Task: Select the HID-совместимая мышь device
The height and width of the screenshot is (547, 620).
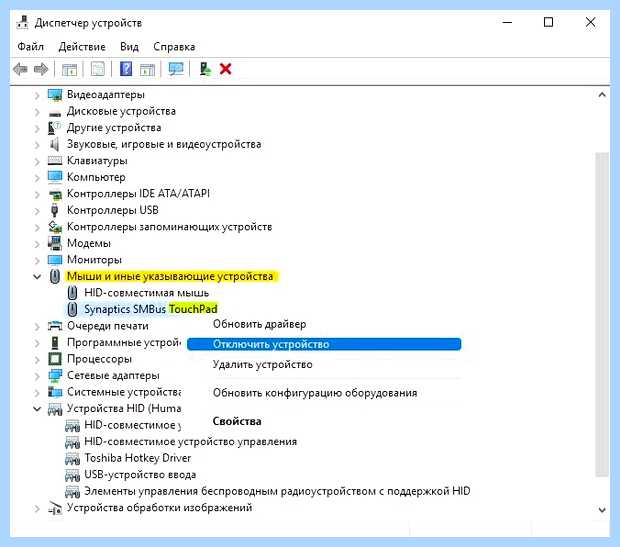Action: tap(146, 293)
